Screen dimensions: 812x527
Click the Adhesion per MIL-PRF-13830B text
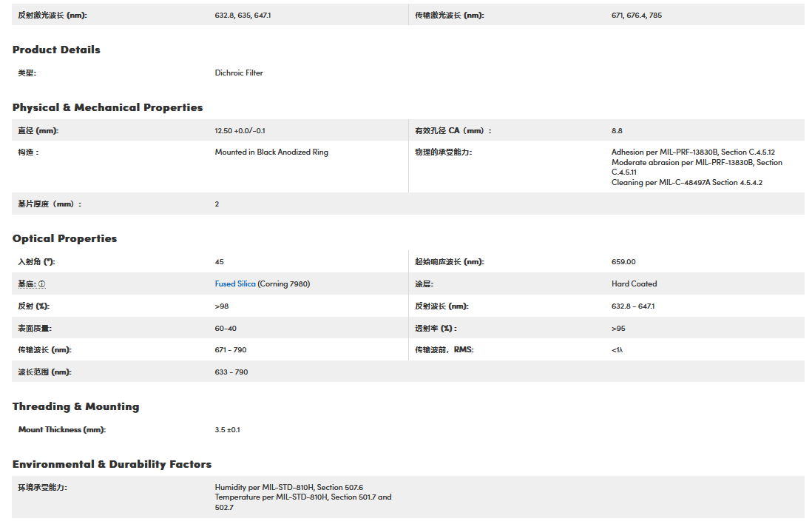(693, 152)
